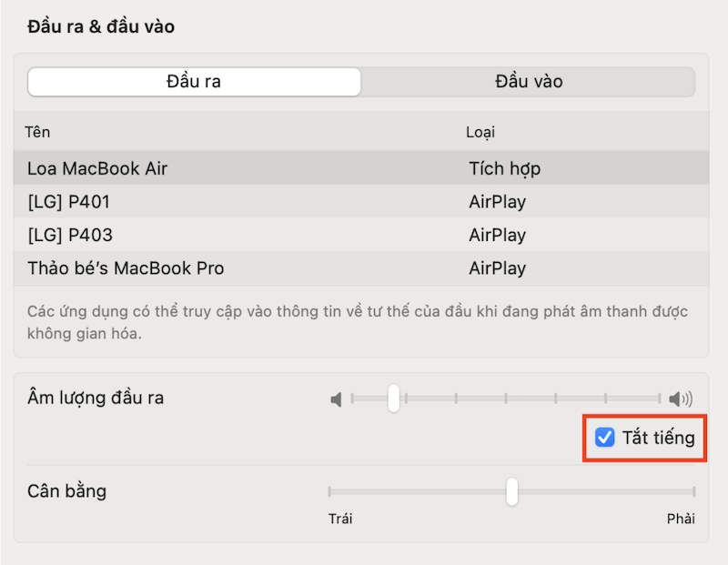Screen dimensions: 728x565
Task: Click the Cân bằng slider thumb
Action: point(512,491)
